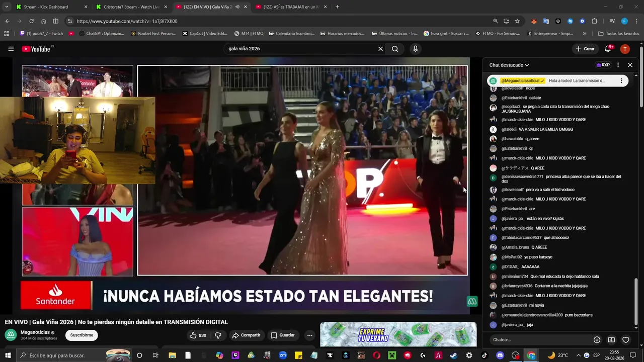Open MT4 FTMO bookmark
This screenshot has width=644, height=362.
click(x=249, y=34)
